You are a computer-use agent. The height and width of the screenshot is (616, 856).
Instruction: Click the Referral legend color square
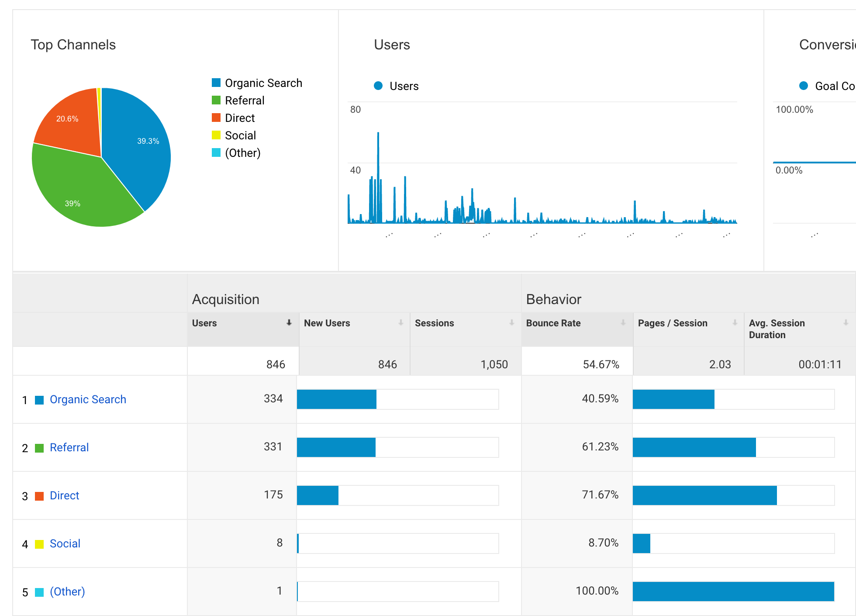(216, 100)
